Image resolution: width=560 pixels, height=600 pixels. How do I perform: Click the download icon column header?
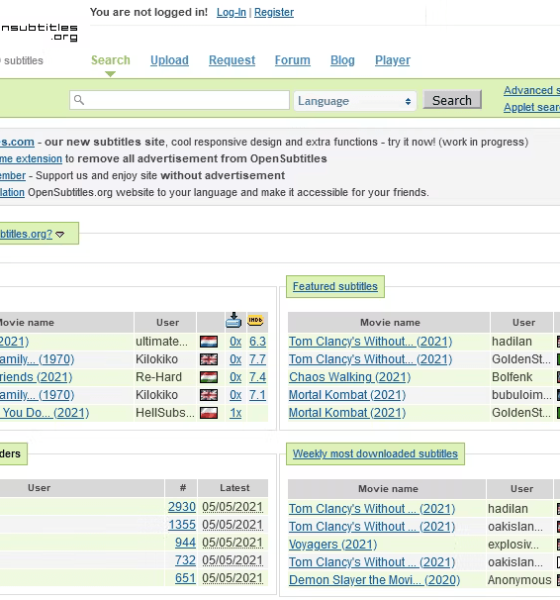tap(233, 321)
